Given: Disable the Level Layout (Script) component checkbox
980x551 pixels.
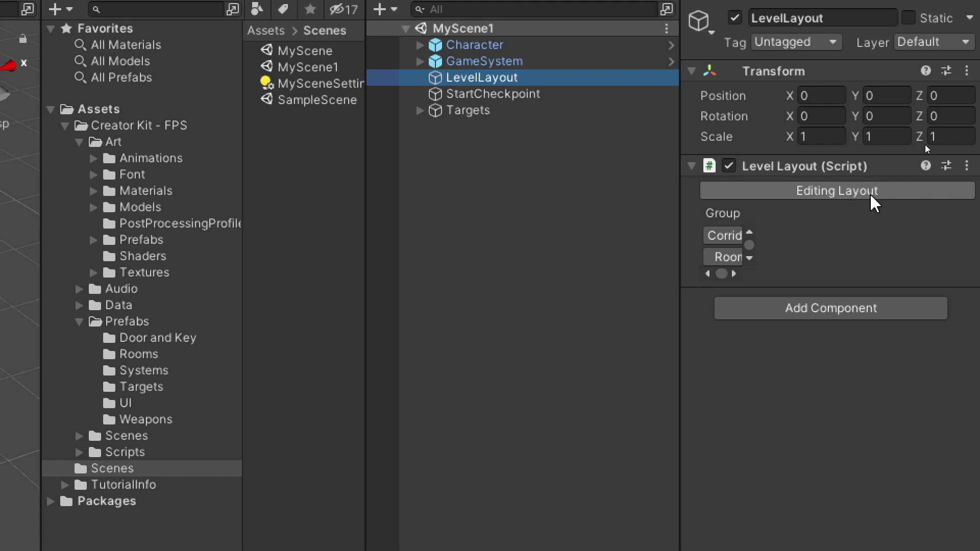Looking at the screenshot, I should (x=729, y=165).
